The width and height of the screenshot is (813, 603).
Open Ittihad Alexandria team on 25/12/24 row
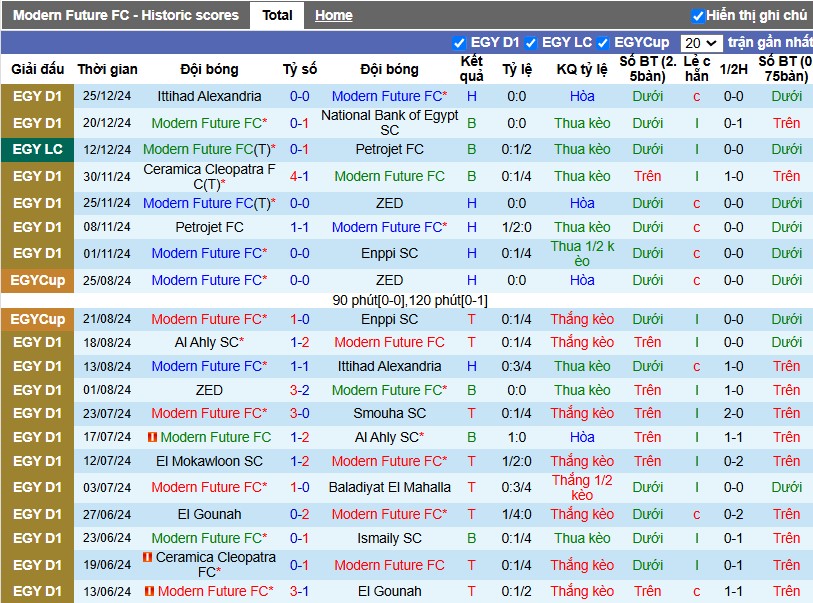209,96
